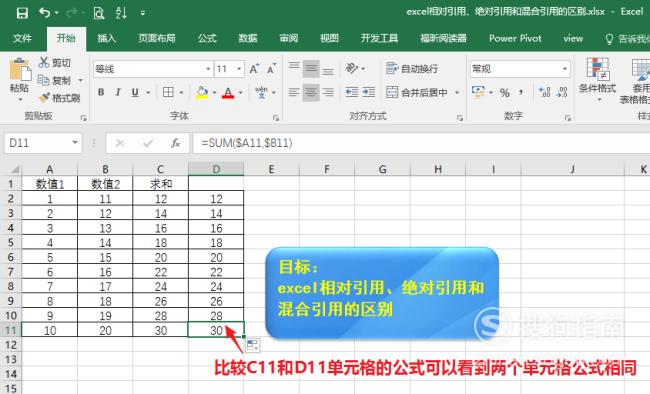The width and height of the screenshot is (650, 394).
Task: Click the Insert Function fx button
Action: tap(175, 143)
